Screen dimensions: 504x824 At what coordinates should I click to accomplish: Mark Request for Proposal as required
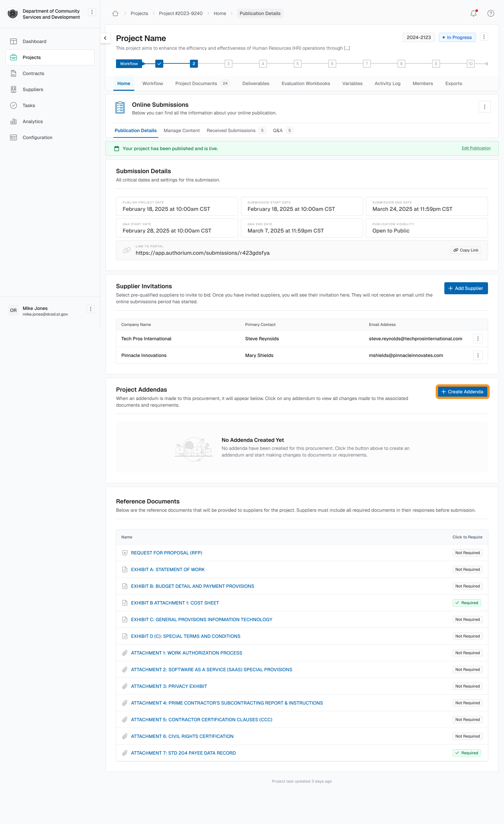pyautogui.click(x=467, y=553)
